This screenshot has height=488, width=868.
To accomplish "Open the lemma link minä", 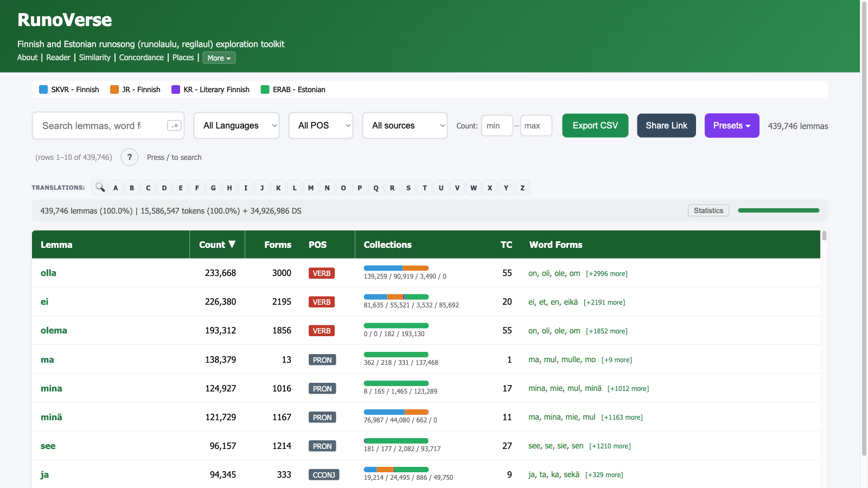I will tap(52, 417).
